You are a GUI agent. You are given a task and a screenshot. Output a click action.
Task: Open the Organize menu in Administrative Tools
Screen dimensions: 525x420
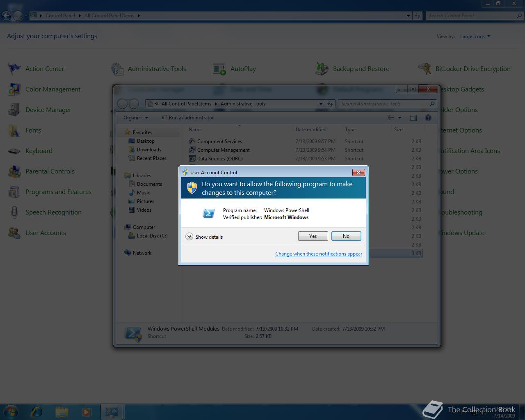136,118
